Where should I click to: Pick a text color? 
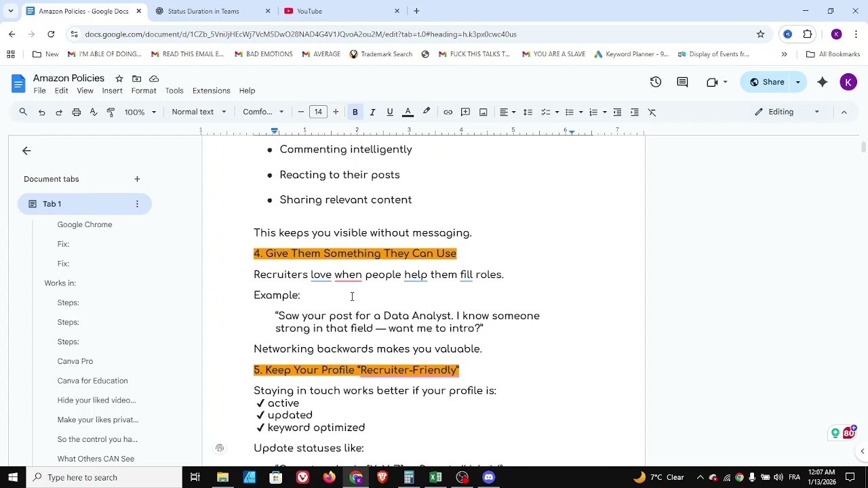pyautogui.click(x=408, y=112)
